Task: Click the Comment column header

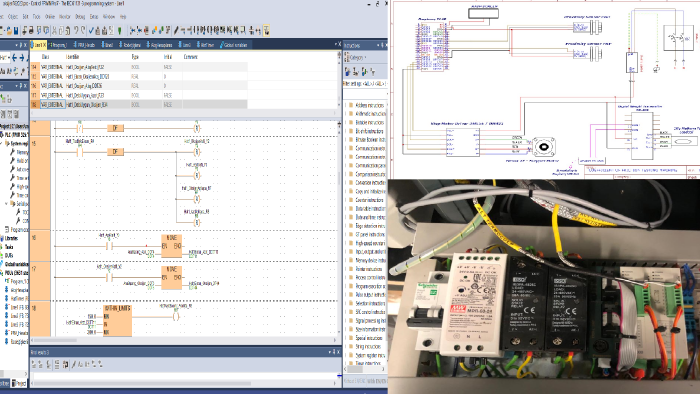Action: tap(190, 57)
